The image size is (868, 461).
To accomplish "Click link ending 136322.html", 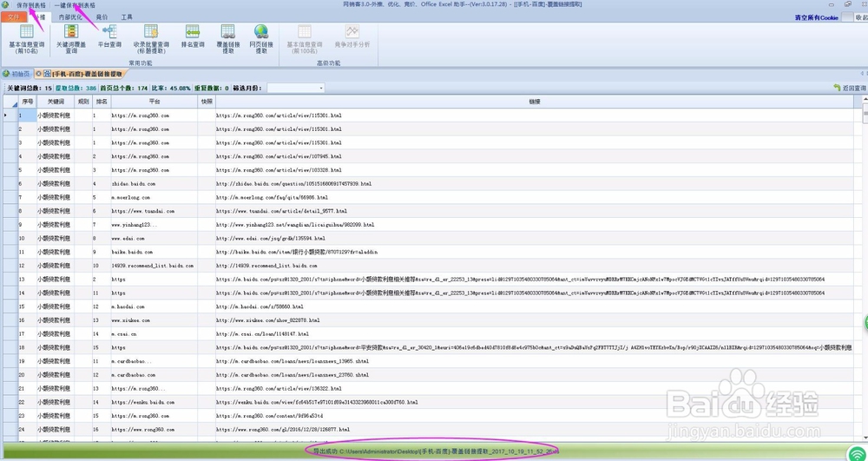I will [x=279, y=388].
